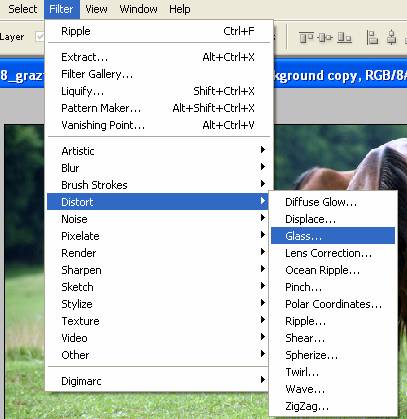Image resolution: width=407 pixels, height=419 pixels.
Task: Click the Align horizontal centers icon
Action: (392, 37)
